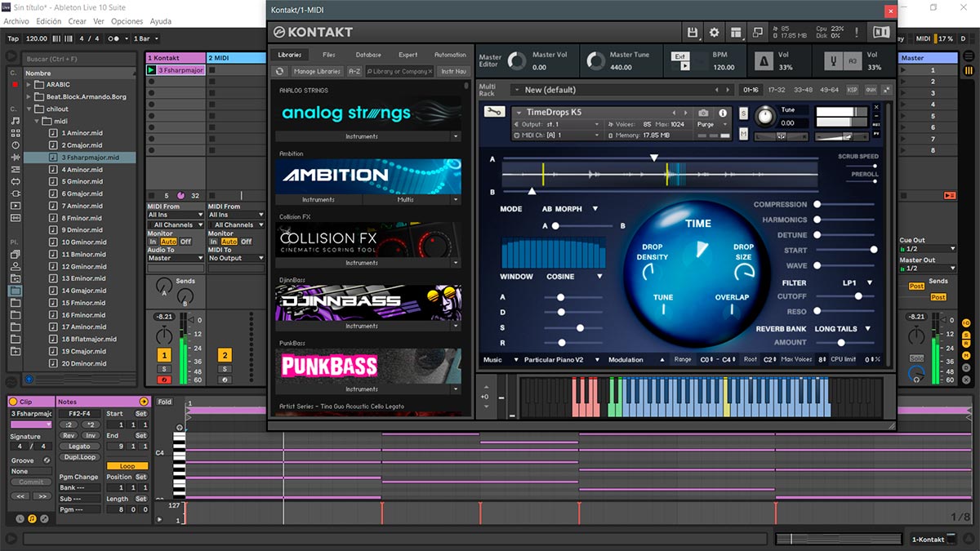The width and height of the screenshot is (980, 551).
Task: Open track 1 Audio To Master dropdown
Action: point(176,258)
